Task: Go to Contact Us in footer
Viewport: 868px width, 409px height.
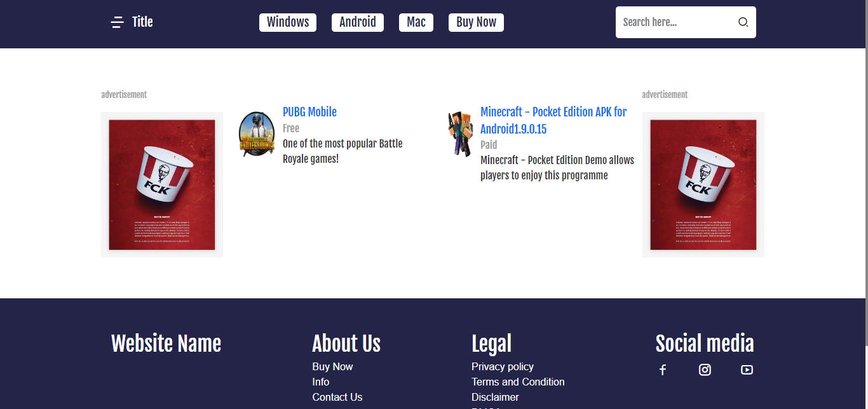Action: pyautogui.click(x=337, y=398)
